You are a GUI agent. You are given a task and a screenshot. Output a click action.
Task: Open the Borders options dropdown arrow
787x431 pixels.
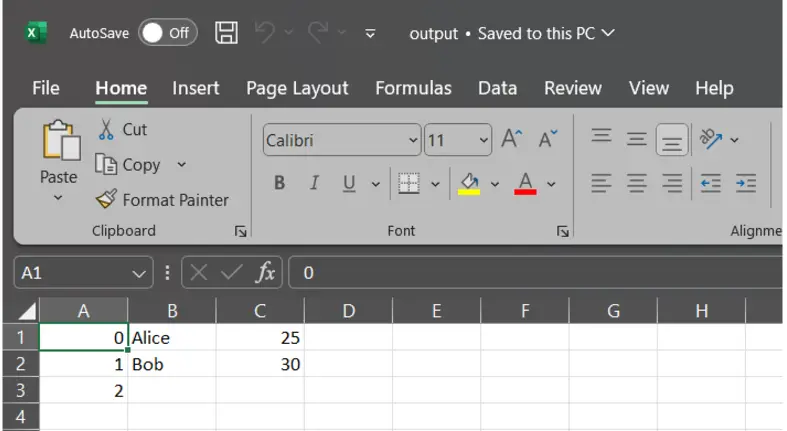[x=435, y=184]
